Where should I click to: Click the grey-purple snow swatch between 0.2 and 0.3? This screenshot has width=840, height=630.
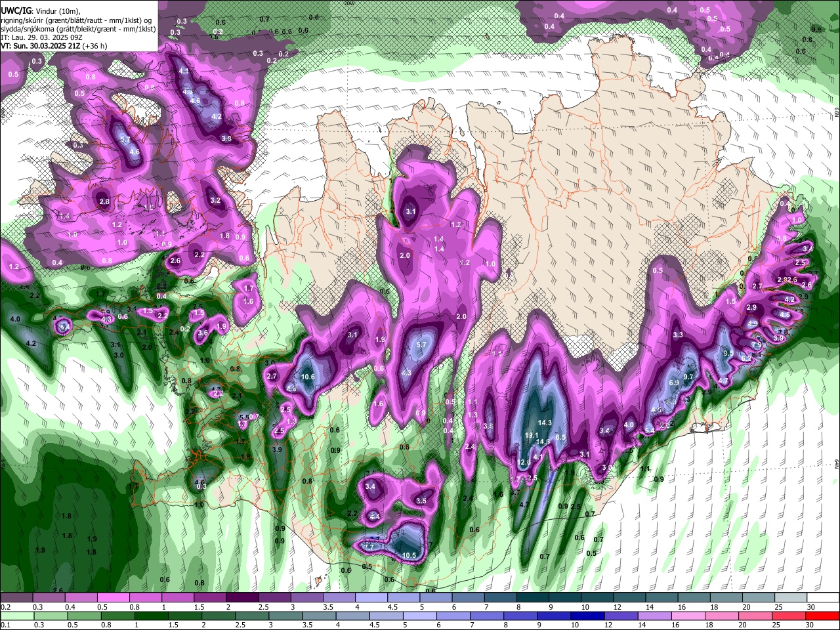(17, 597)
